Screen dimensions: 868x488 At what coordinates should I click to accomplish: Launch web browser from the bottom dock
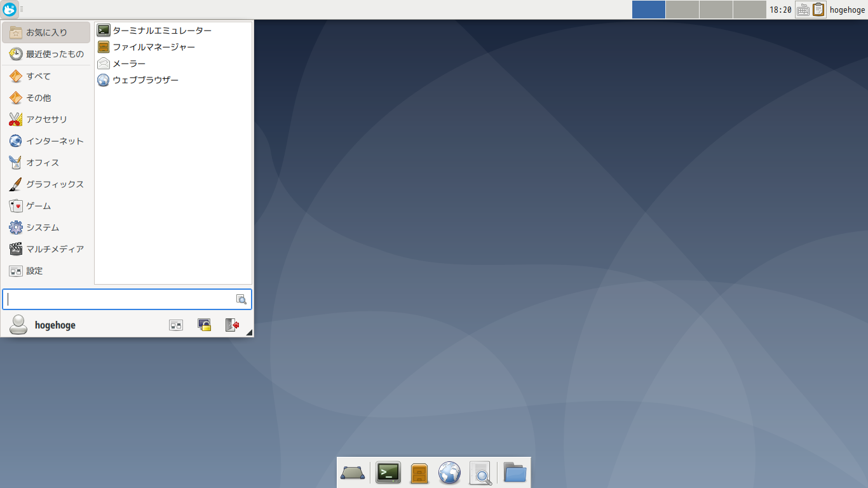coord(449,473)
